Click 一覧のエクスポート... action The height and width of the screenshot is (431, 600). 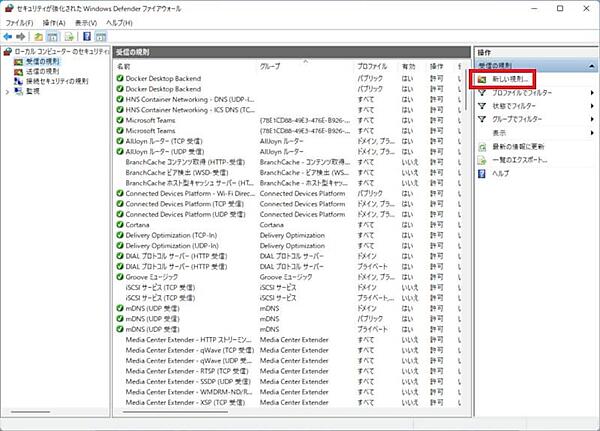point(520,160)
